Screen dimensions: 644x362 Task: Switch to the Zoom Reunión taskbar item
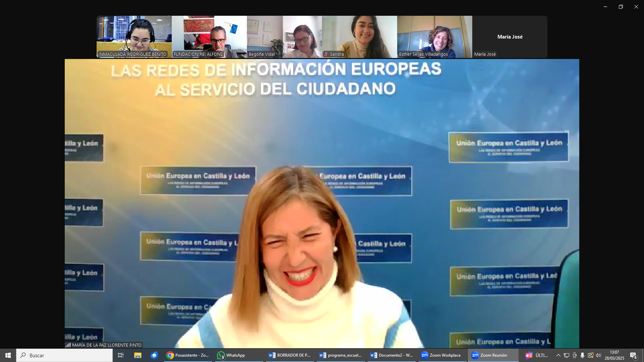click(493, 355)
